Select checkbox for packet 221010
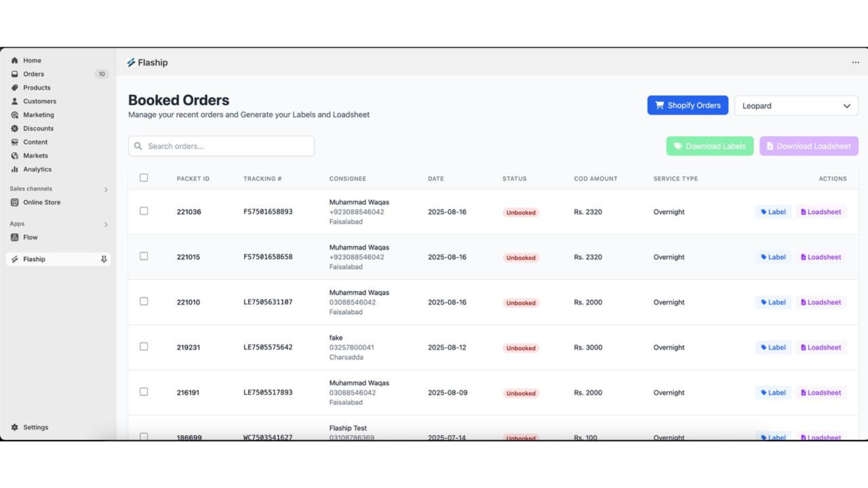 click(x=144, y=301)
